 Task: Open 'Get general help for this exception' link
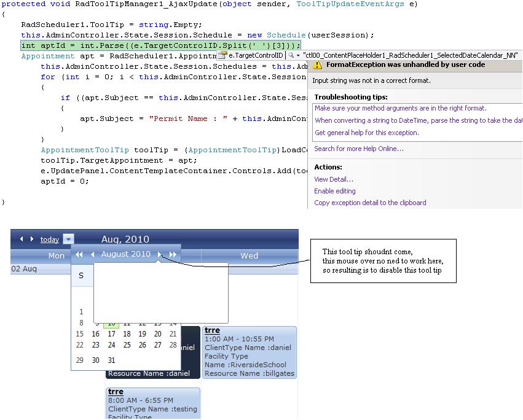click(x=367, y=133)
